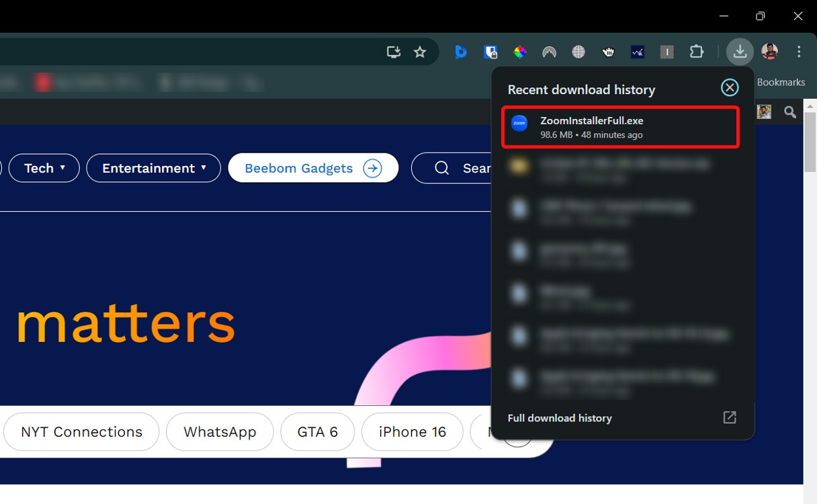Screen dimensions: 817x504
Task: Select the ZoomInstallerFull.exe download entry
Action: [x=619, y=126]
